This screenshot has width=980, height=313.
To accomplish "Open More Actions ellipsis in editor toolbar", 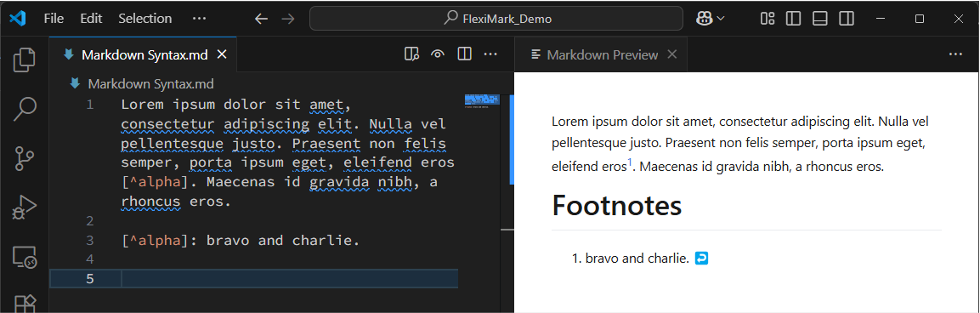I will point(490,54).
